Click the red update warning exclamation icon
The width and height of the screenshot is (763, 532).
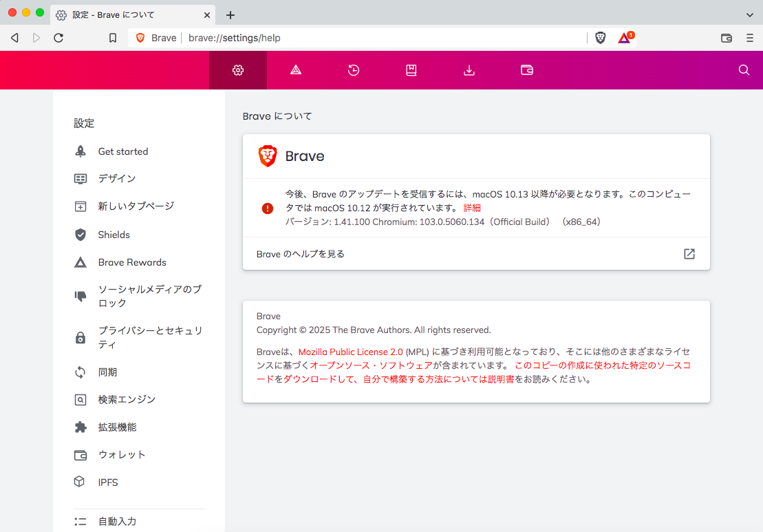click(x=267, y=209)
